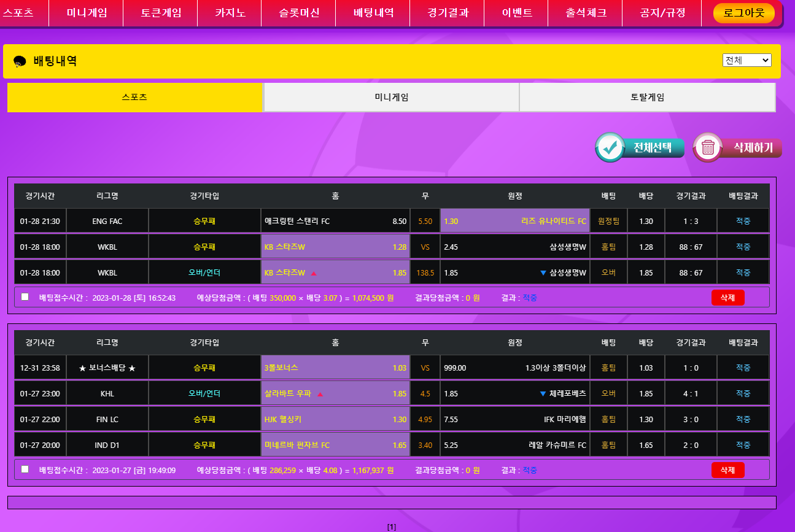Select the 리즈 유나이티드 FC away odds cell
The image size is (795, 532).
[514, 222]
